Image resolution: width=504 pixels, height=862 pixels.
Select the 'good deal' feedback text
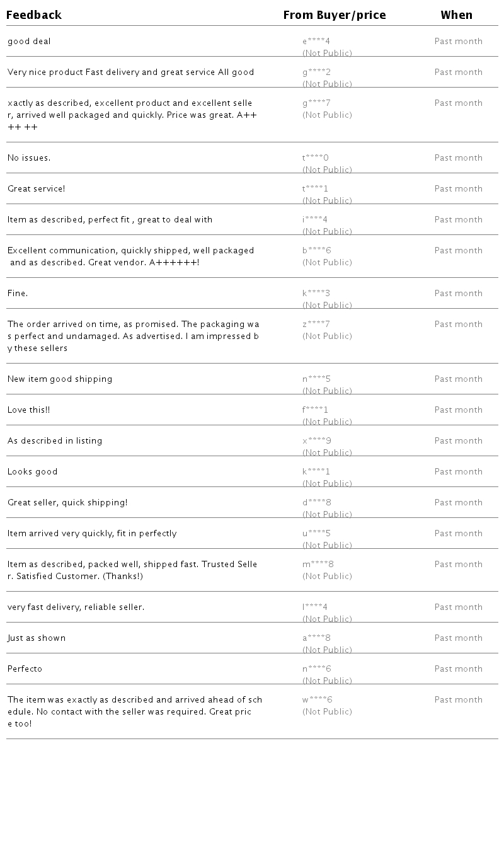[x=29, y=42]
